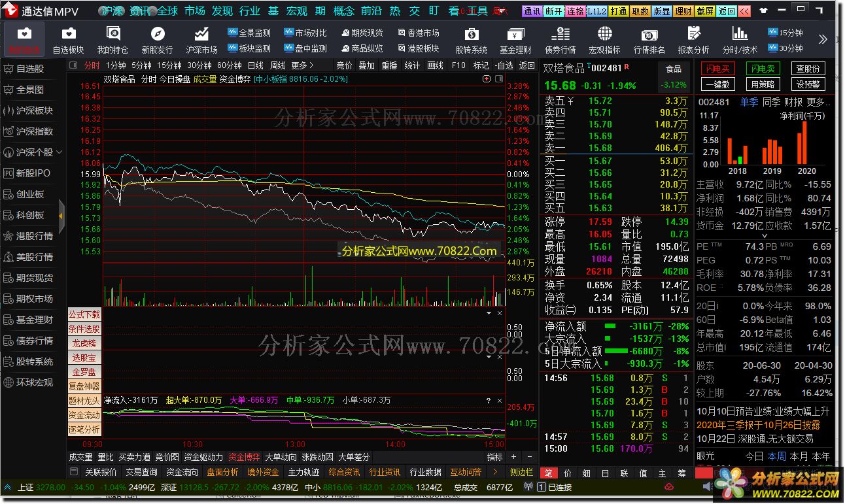Select 同季 financial view tab
Screen dimensions: 845x504
pos(772,102)
